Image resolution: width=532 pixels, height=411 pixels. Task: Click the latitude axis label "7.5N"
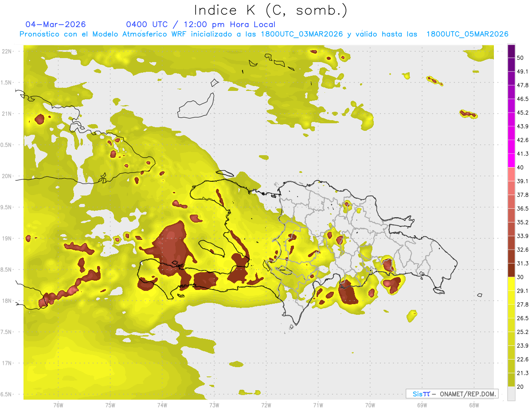coord(7,332)
